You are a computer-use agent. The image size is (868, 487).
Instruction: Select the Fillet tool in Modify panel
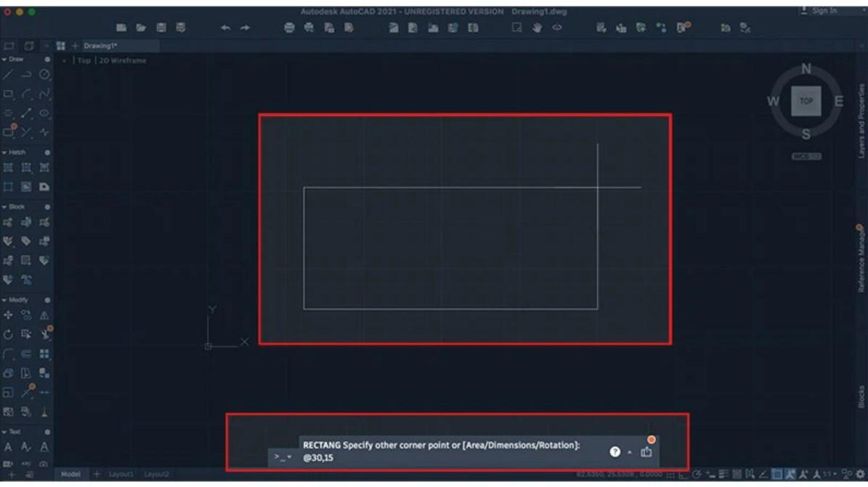(x=8, y=353)
